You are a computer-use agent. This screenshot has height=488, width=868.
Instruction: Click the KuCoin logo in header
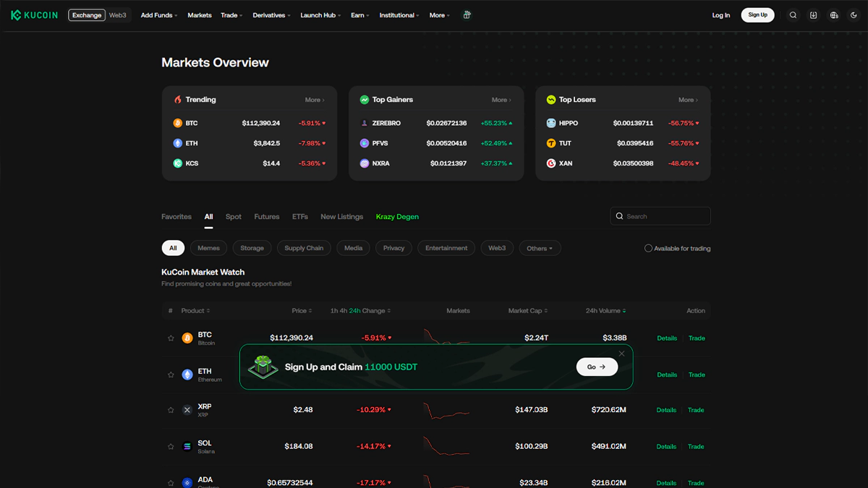(x=34, y=15)
